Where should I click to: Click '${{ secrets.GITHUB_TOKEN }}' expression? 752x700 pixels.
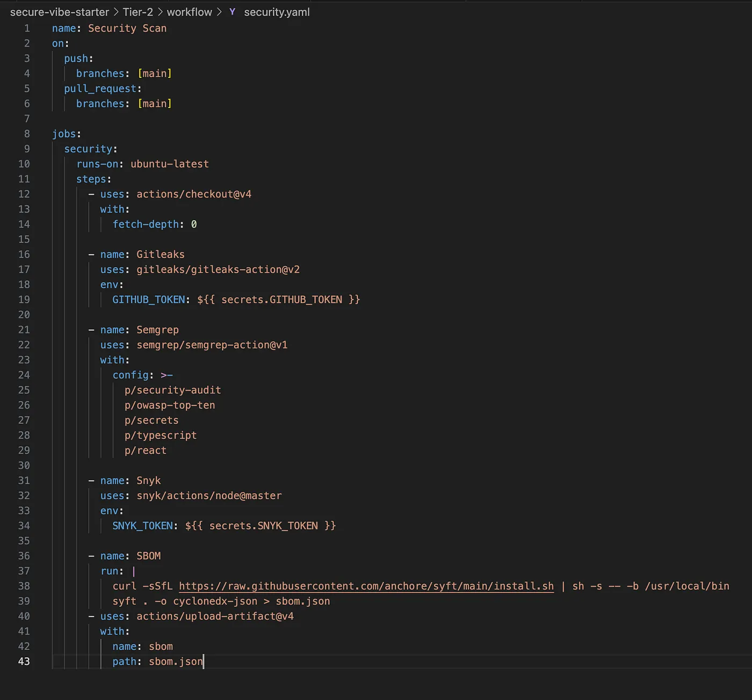[278, 299]
